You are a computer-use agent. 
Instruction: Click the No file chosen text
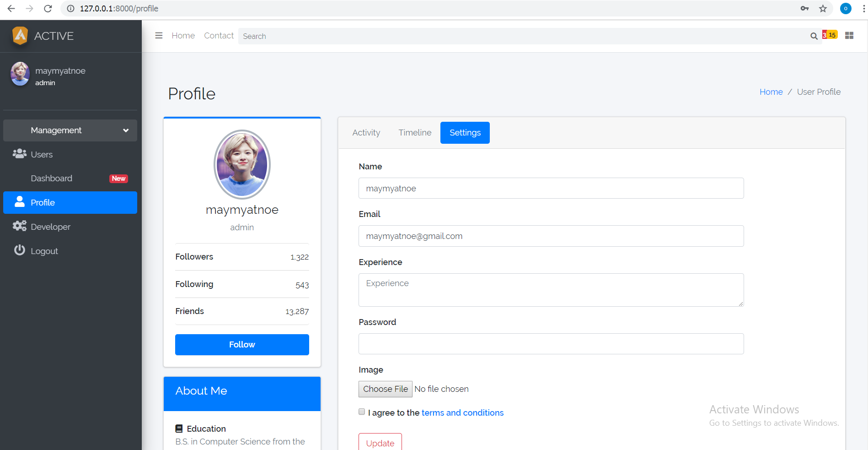441,389
